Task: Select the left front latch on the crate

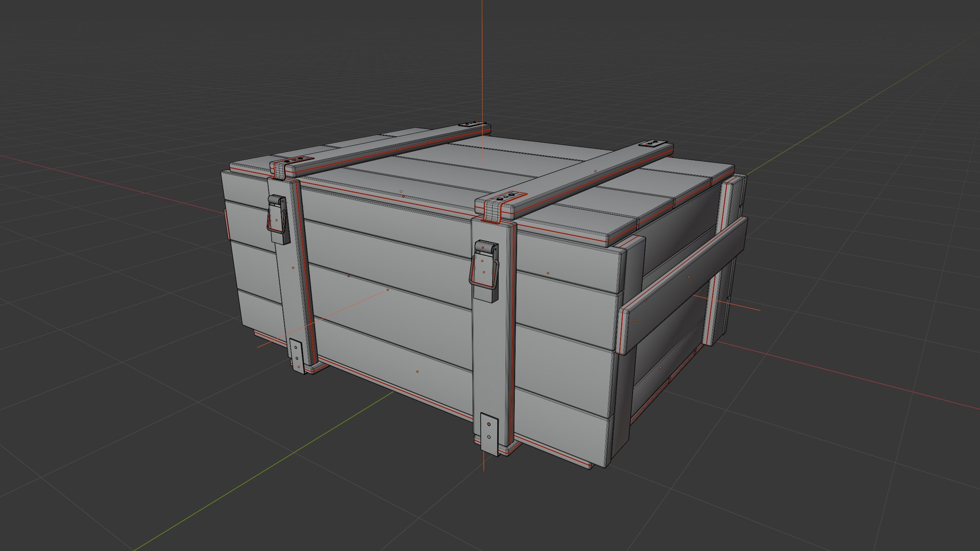Action: tap(278, 219)
